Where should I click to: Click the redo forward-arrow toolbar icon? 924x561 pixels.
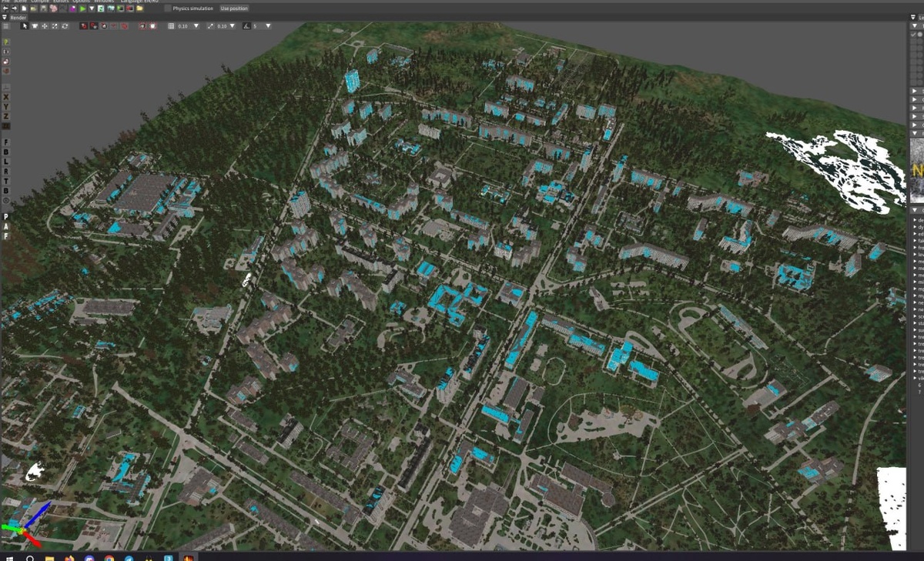tap(15, 8)
